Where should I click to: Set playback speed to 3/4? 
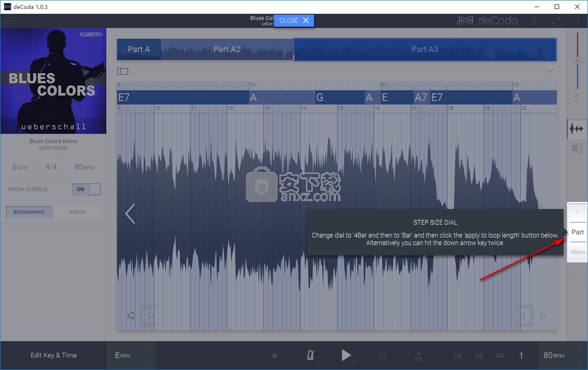pos(500,355)
